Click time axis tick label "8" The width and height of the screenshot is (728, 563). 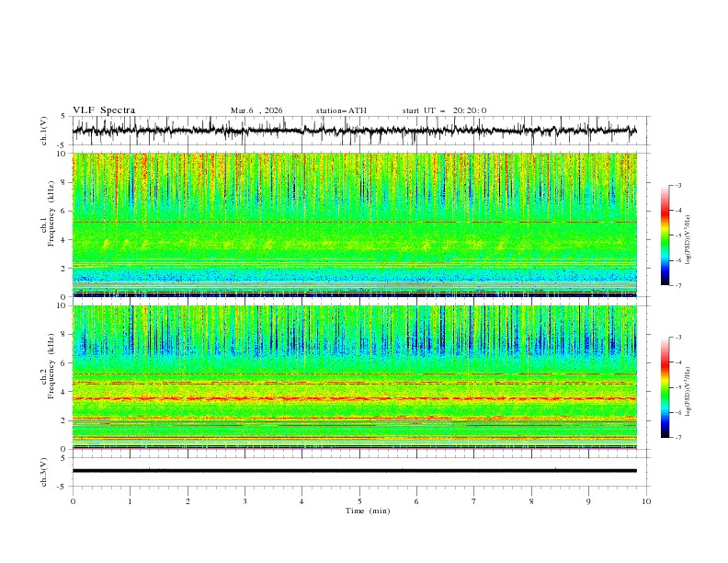(x=531, y=501)
